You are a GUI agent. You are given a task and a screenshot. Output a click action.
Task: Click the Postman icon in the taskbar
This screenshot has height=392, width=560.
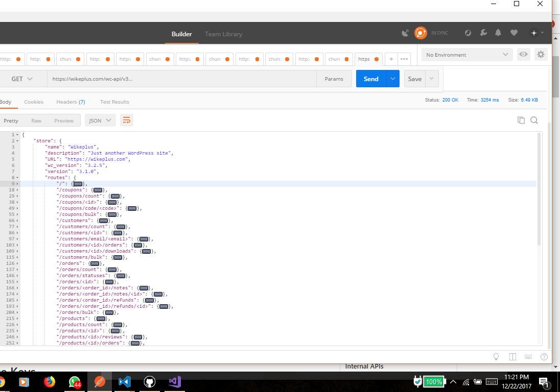[x=100, y=382]
